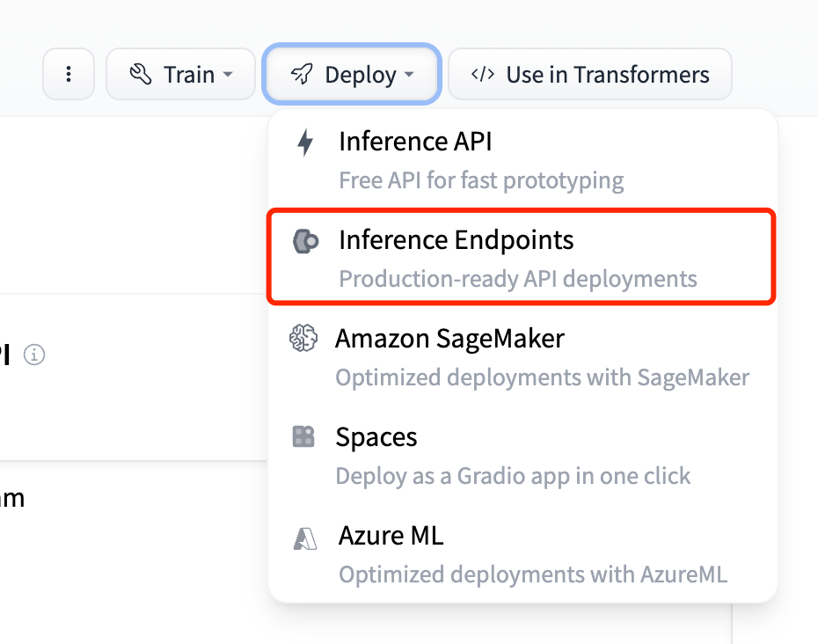The image size is (818, 644).
Task: Click the lightning bolt Inference API icon
Action: pyautogui.click(x=305, y=142)
